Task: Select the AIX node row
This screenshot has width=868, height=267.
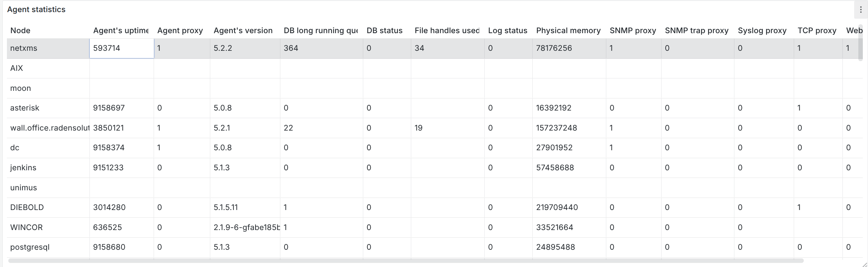Action: 435,68
